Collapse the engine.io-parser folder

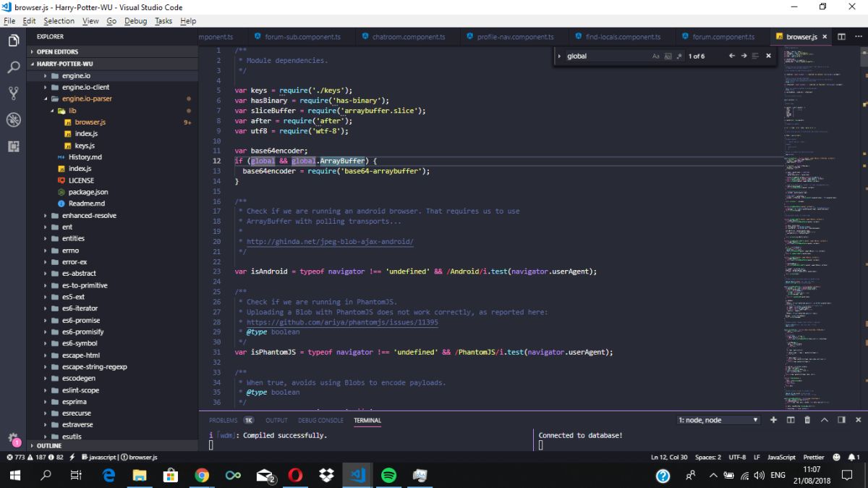[87, 98]
